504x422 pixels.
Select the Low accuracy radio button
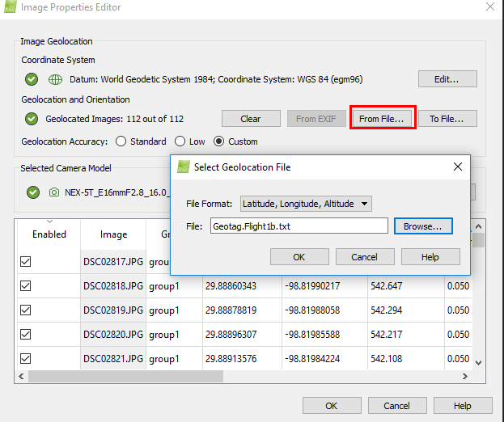click(180, 141)
